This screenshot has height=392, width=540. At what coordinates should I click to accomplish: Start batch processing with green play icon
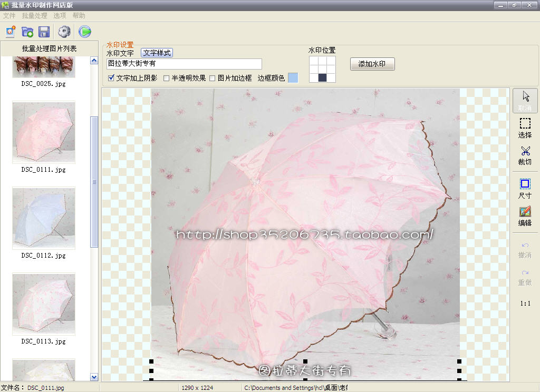click(85, 32)
